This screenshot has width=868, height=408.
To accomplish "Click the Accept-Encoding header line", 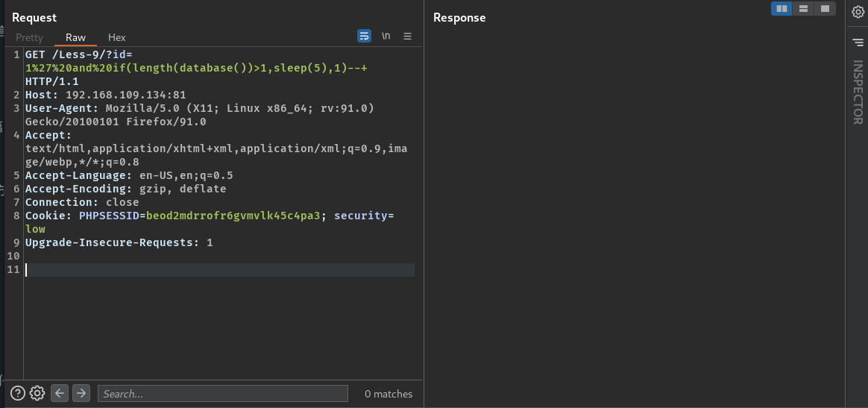I will 126,189.
